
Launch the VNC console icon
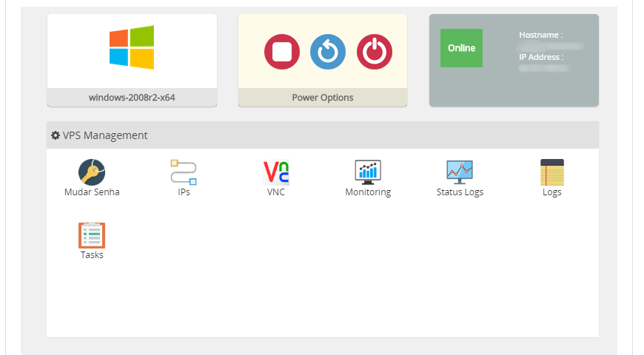click(x=276, y=172)
